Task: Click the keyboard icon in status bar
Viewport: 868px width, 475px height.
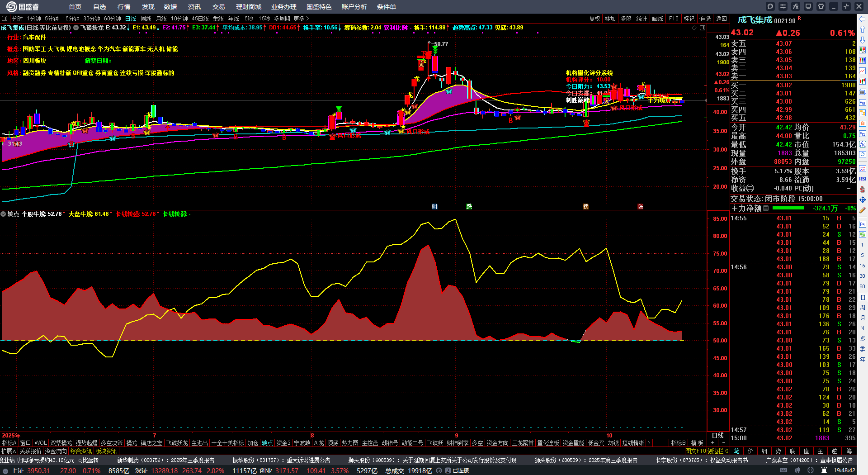Action: coord(783,470)
